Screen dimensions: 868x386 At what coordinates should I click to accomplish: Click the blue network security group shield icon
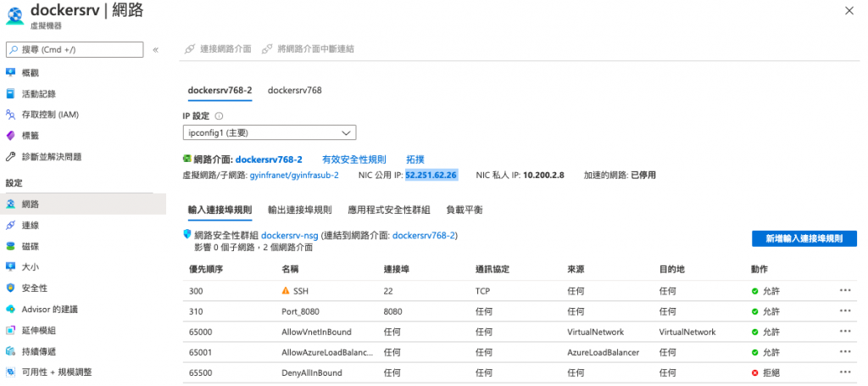(x=187, y=234)
